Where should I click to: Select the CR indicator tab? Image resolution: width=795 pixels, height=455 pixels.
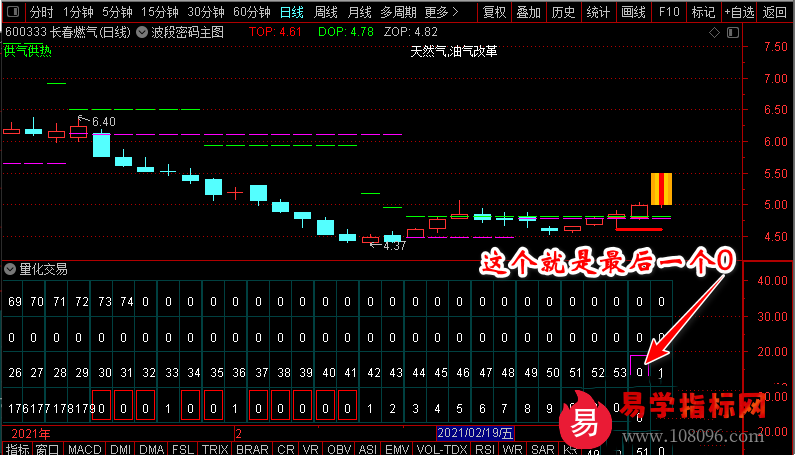pos(285,449)
